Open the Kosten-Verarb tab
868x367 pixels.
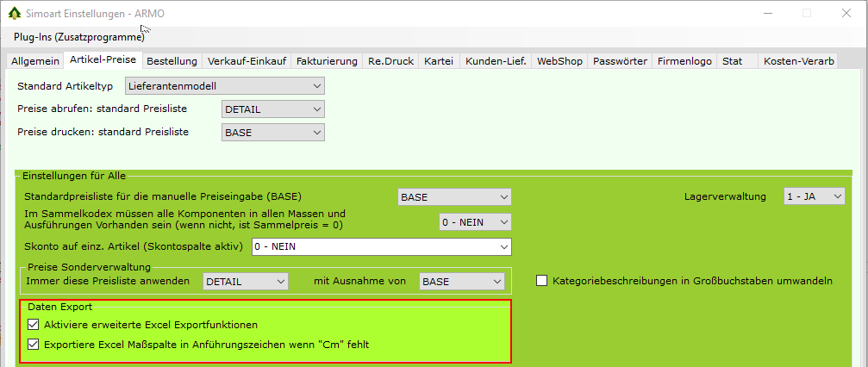tap(798, 61)
